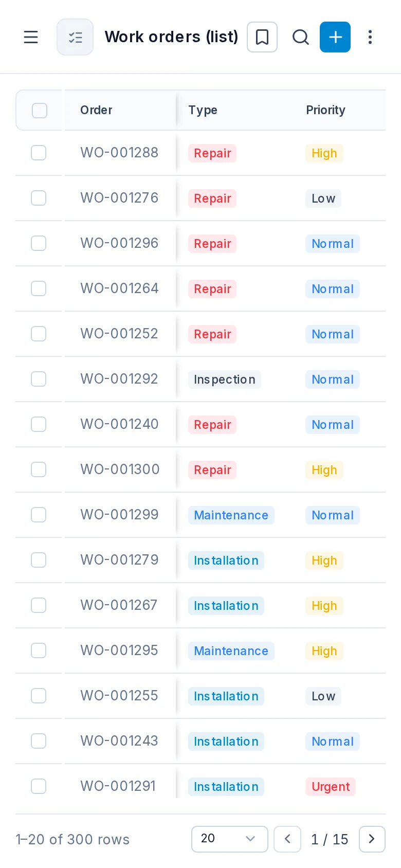Image resolution: width=401 pixels, height=868 pixels.
Task: Click the checklist view icon button
Action: 75,37
